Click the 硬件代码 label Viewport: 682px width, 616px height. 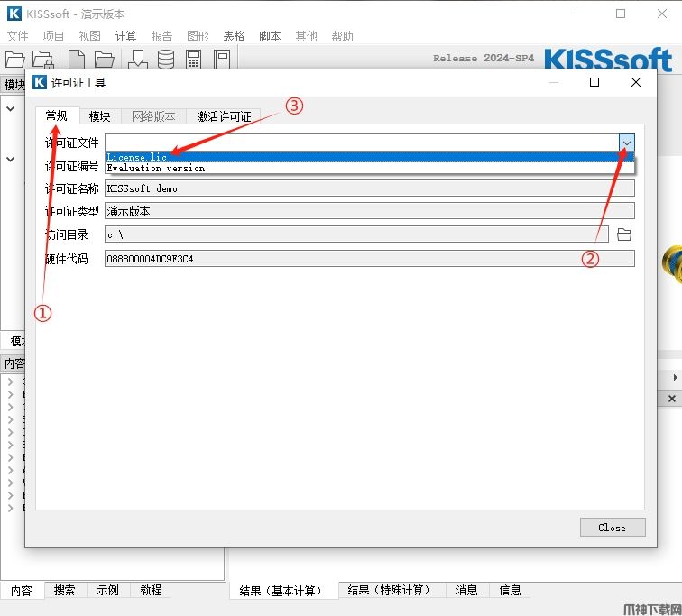point(67,258)
